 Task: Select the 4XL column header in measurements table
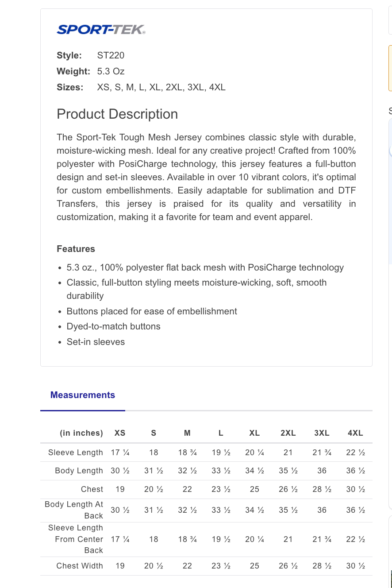click(355, 433)
